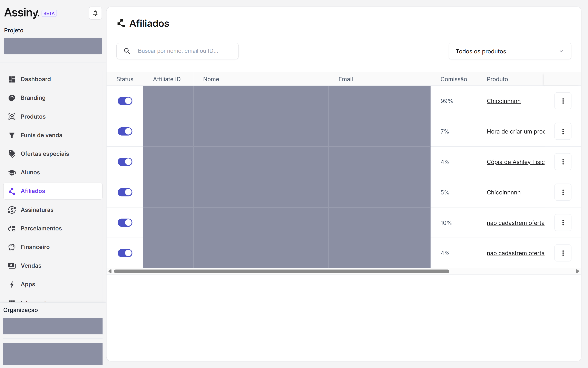Toggle status of 7% commission affiliate
This screenshot has height=368, width=588.
[125, 131]
